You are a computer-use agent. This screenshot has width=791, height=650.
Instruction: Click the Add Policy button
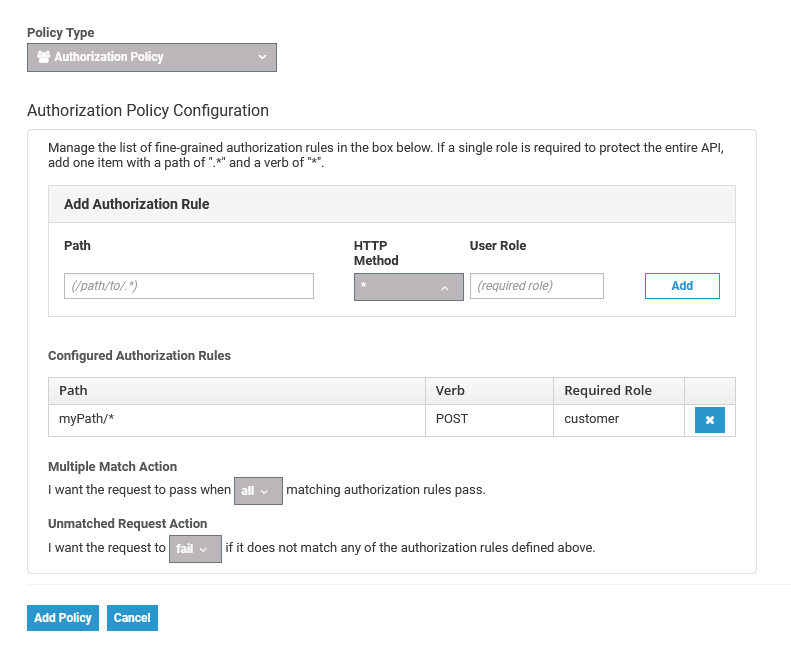coord(63,618)
